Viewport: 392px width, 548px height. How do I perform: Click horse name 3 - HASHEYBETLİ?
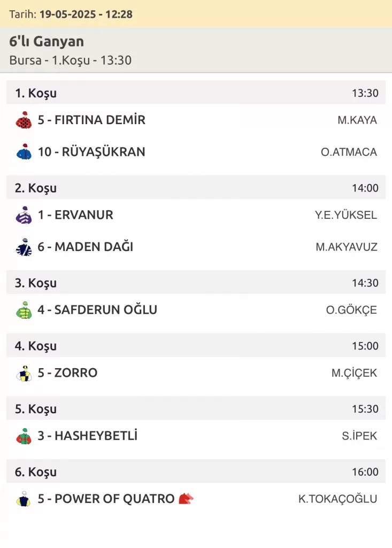pos(87,436)
